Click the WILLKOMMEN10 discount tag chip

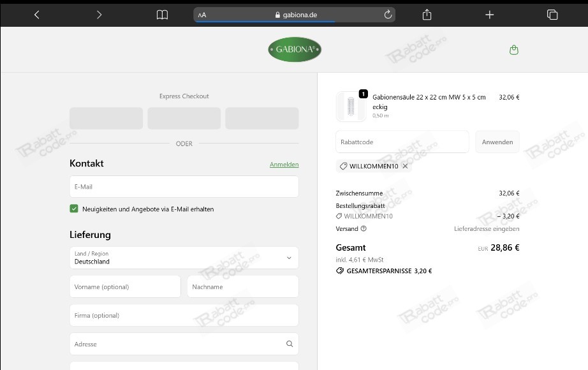coord(374,166)
